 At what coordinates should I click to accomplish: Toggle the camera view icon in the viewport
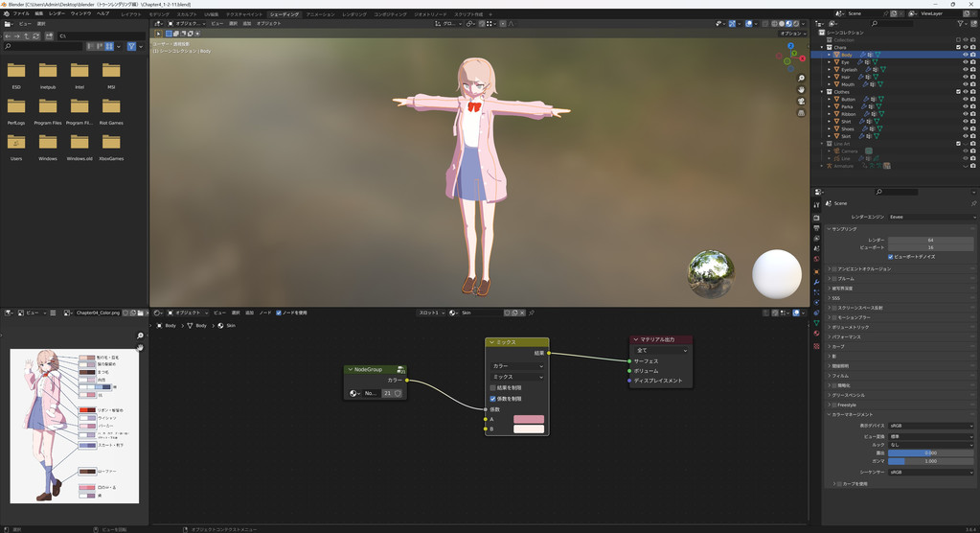[x=801, y=102]
